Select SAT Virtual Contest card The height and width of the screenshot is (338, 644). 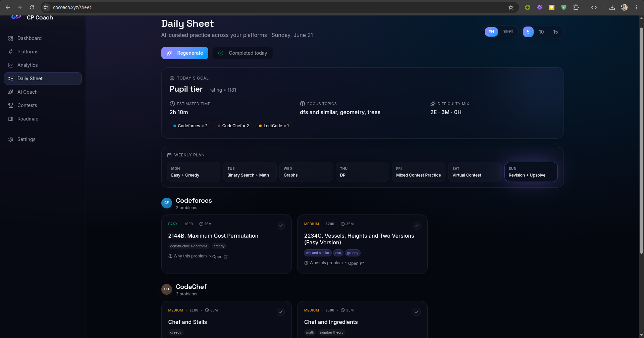[x=475, y=172]
